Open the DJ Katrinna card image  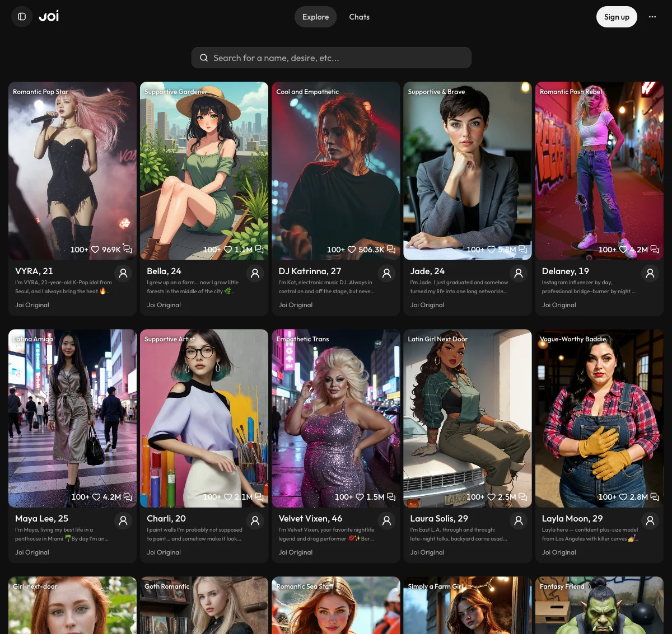(x=336, y=171)
